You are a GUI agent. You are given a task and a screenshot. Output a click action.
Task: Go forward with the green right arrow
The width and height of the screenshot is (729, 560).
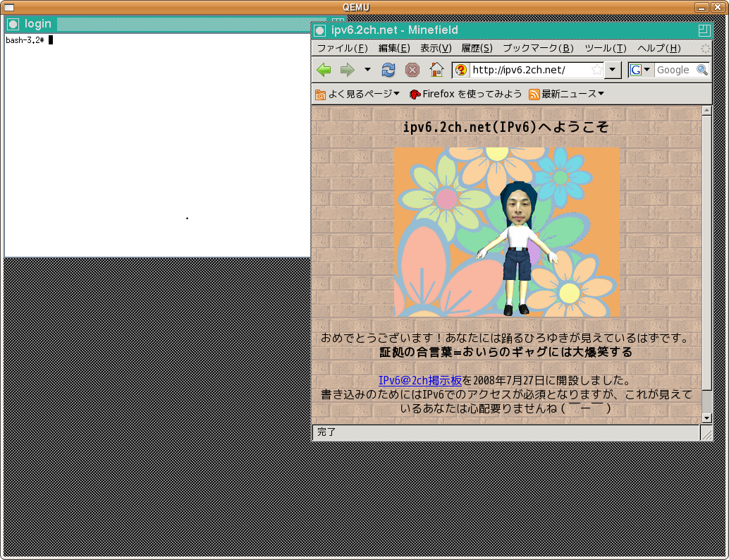pyautogui.click(x=348, y=71)
